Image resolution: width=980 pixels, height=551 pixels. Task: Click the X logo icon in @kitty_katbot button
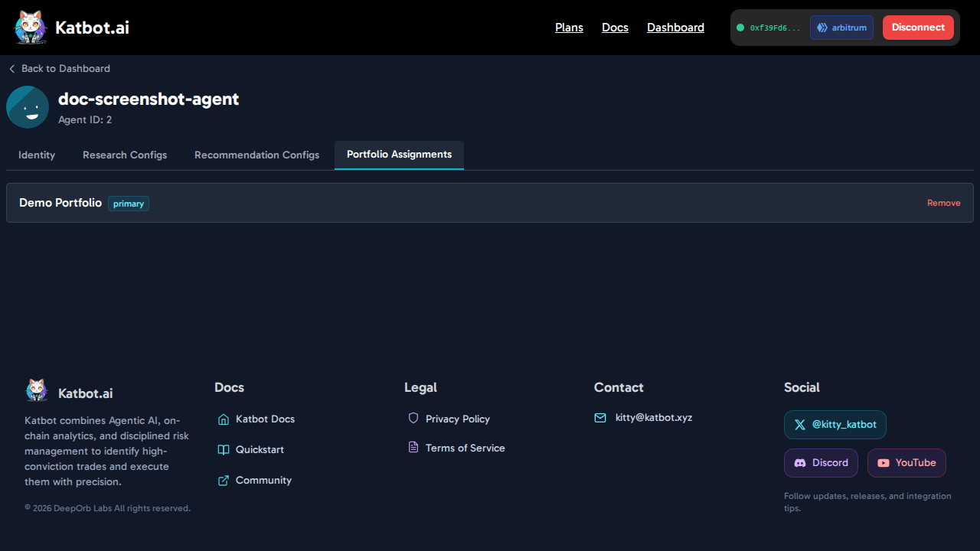click(800, 424)
